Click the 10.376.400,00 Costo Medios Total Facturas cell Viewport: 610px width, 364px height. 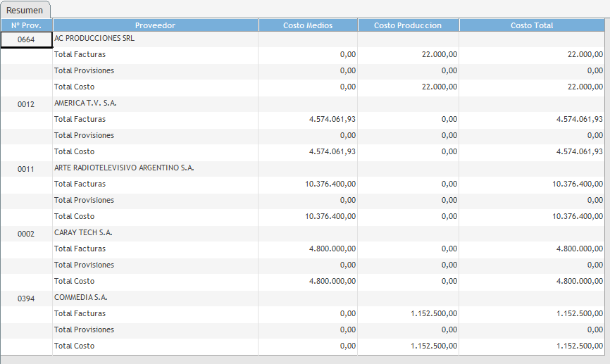[x=330, y=184]
